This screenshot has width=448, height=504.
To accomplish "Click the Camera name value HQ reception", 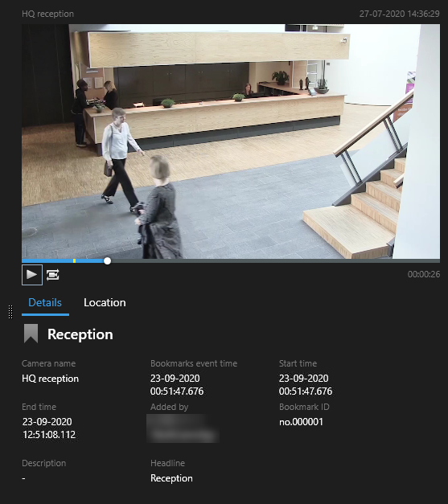I will (50, 379).
